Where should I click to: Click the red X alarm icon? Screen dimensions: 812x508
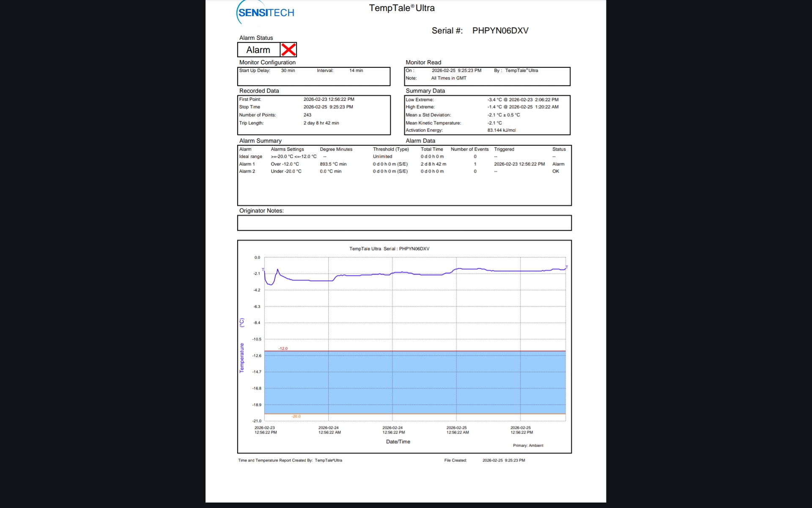point(288,50)
